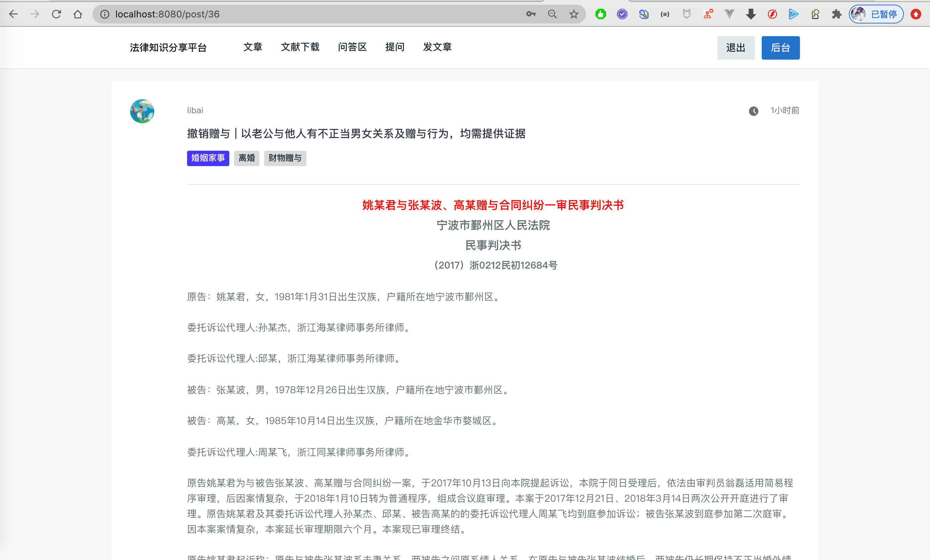The width and height of the screenshot is (930, 560).
Task: Bookmark page with the star icon
Action: [x=574, y=14]
